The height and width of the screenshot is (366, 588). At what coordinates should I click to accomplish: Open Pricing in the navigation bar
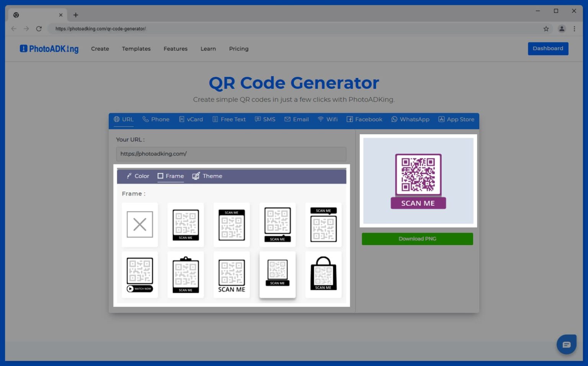coord(238,49)
